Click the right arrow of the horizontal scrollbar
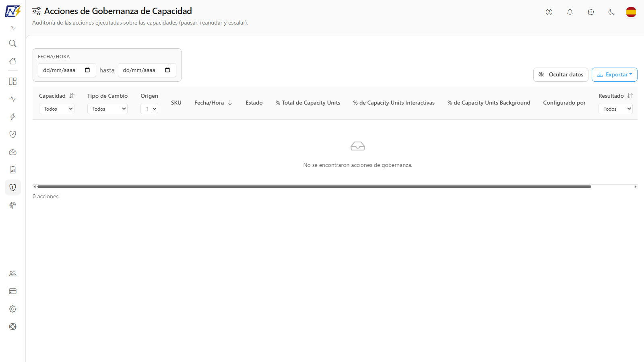 click(x=635, y=187)
